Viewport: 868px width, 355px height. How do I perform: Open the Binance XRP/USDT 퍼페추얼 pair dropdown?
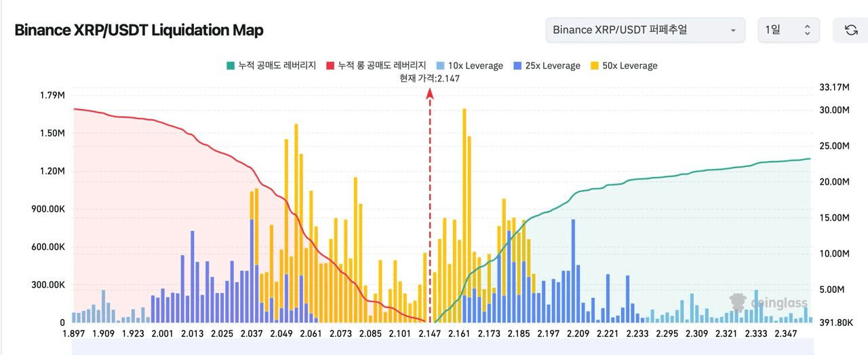(645, 30)
